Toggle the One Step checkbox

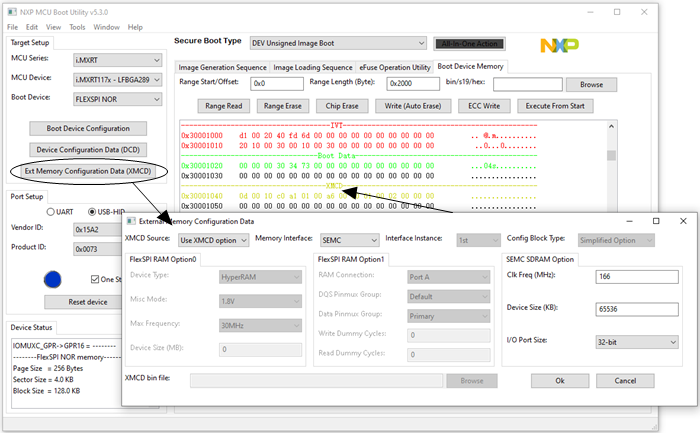tap(95, 279)
